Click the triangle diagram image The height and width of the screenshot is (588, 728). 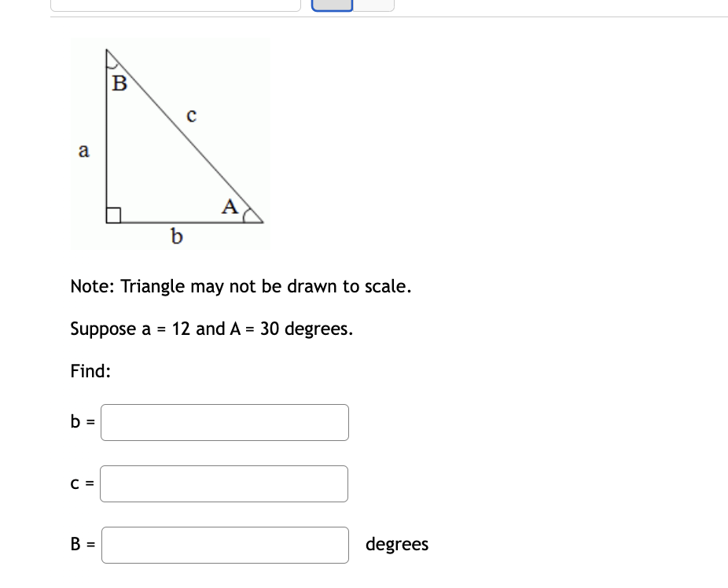click(x=170, y=143)
